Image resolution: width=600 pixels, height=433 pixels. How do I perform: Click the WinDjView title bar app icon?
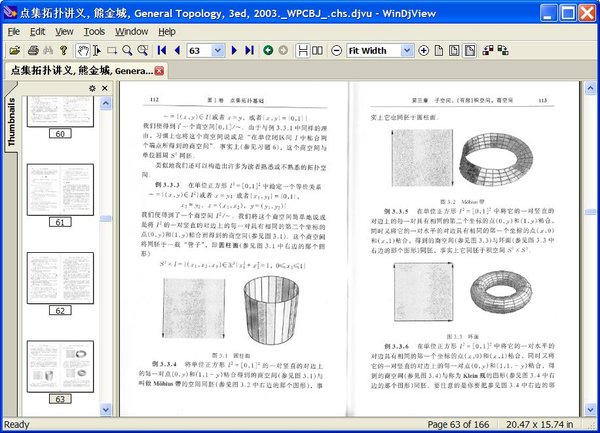click(10, 12)
